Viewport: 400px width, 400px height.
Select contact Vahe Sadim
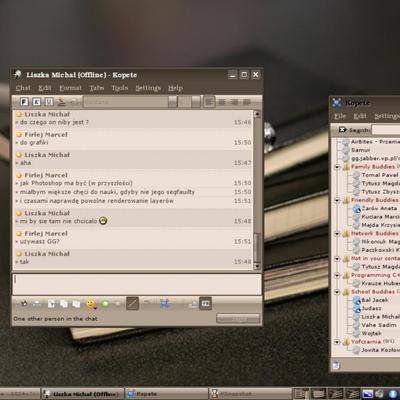pyautogui.click(x=379, y=325)
